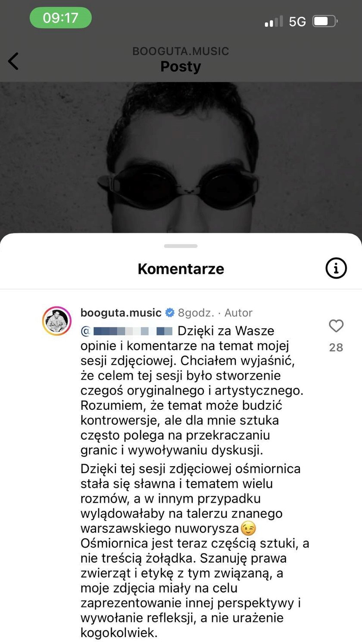Tap the cellular signal bars icon

point(274,21)
